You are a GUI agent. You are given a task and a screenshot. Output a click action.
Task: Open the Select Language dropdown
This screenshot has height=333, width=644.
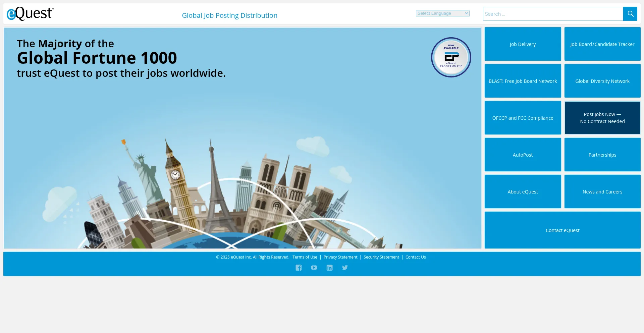click(x=443, y=13)
